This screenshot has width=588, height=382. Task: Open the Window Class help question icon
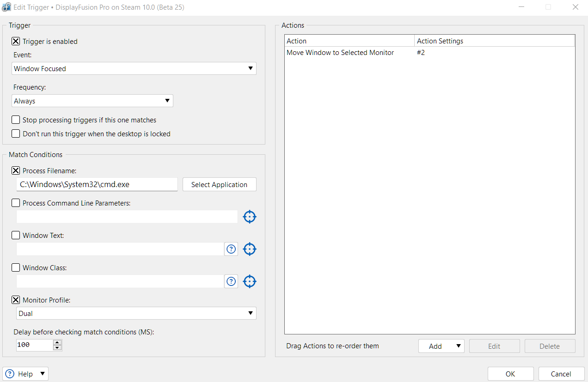click(x=231, y=281)
